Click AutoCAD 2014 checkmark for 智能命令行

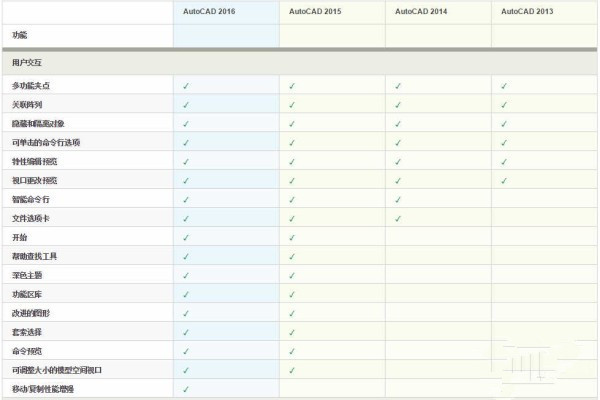click(398, 199)
